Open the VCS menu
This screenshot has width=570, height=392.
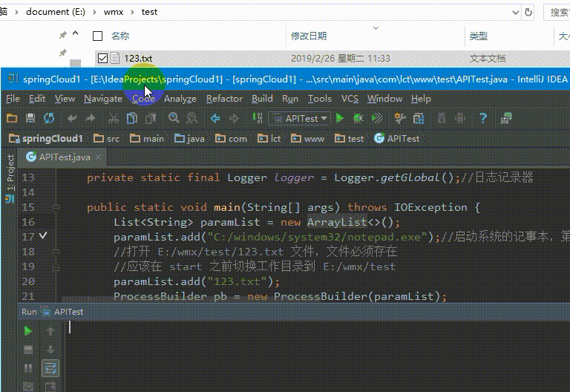350,99
